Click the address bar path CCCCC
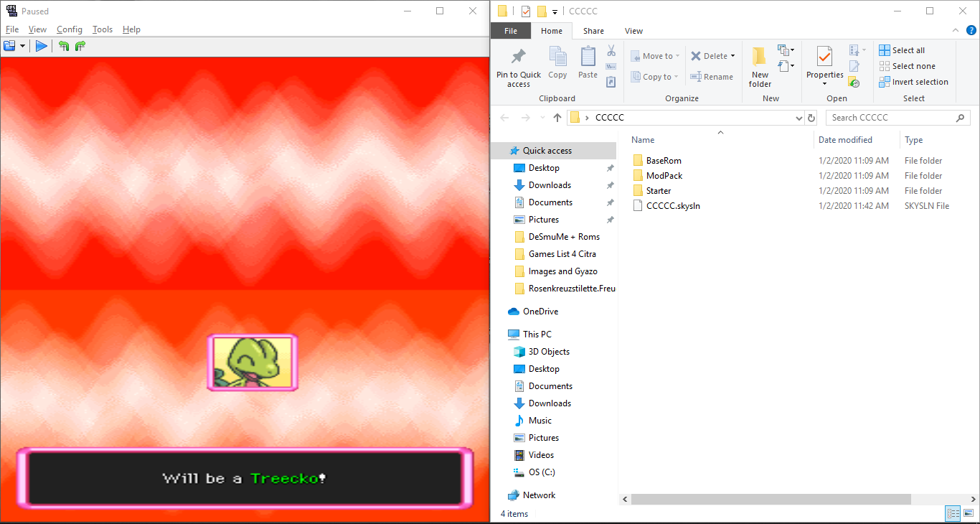The width and height of the screenshot is (980, 524). coord(609,118)
